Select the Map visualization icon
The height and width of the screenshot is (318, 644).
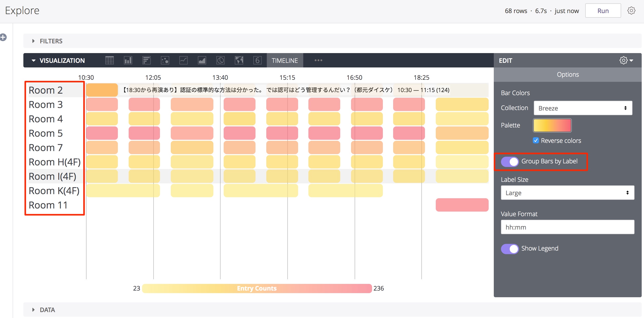(239, 60)
